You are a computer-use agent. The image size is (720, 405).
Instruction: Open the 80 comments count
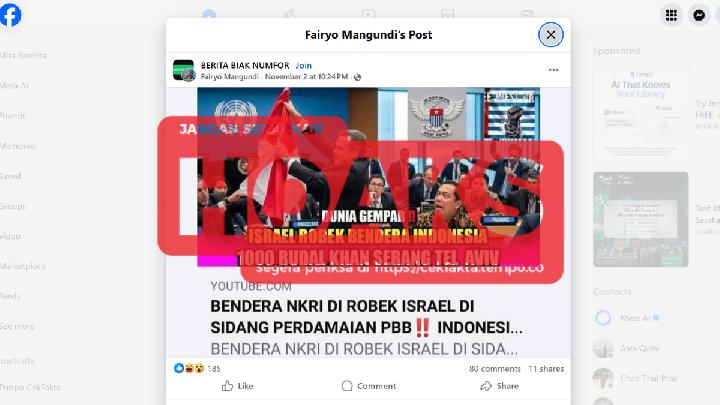pos(495,369)
